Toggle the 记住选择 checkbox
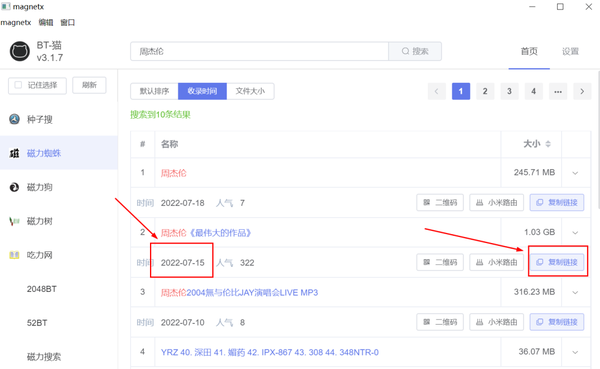The width and height of the screenshot is (600, 369). coord(18,85)
